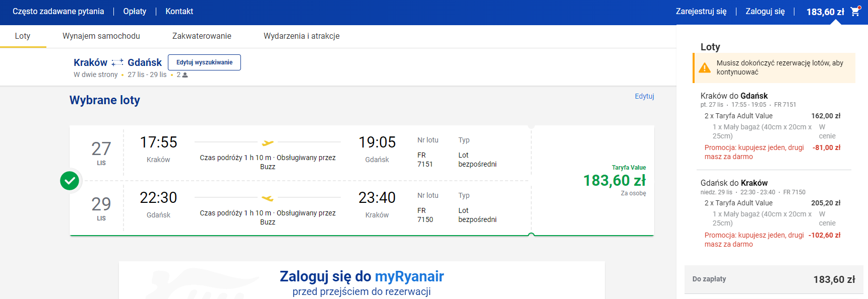Click the 183,60 zł cart total in header
The image size is (868, 299).
point(825,12)
